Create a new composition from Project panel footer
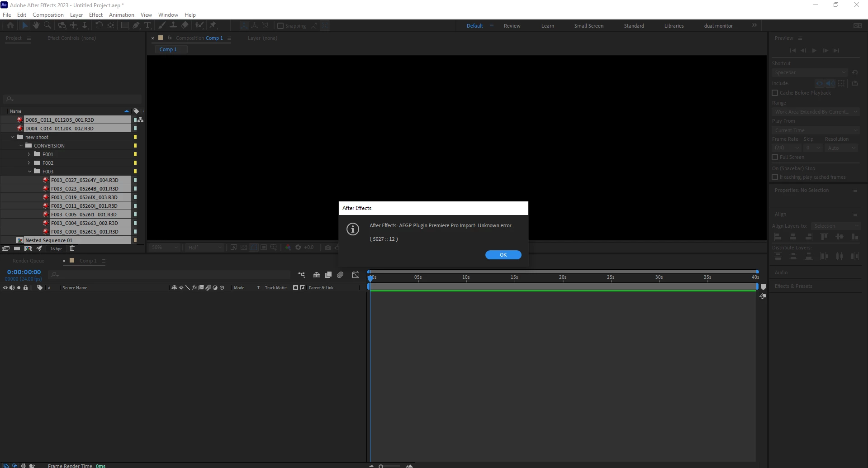868x468 pixels. pos(28,248)
